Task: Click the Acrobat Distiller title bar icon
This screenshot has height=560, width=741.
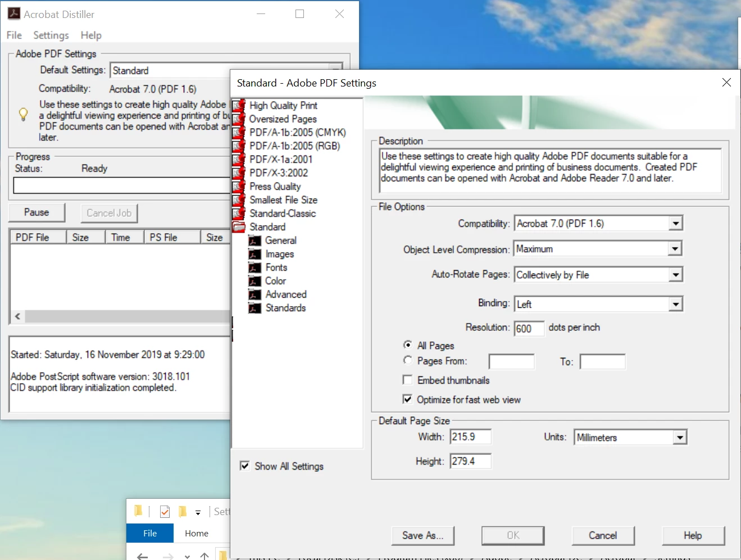Action: click(x=13, y=13)
